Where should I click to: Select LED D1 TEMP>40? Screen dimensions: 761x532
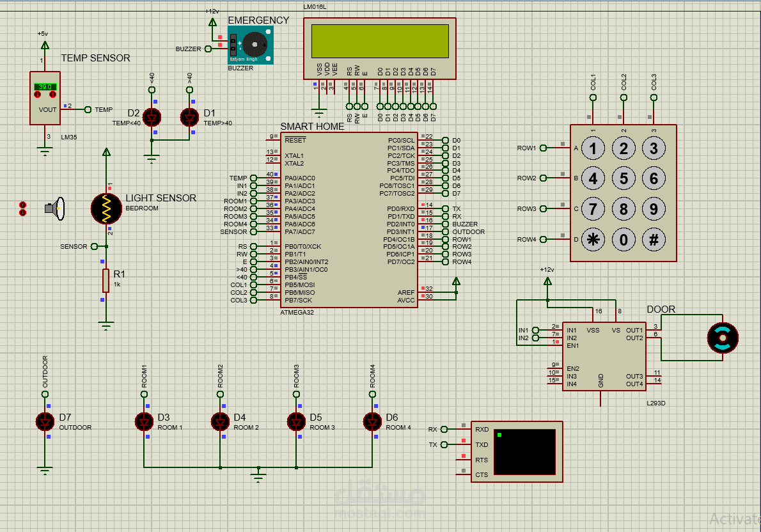pyautogui.click(x=190, y=118)
